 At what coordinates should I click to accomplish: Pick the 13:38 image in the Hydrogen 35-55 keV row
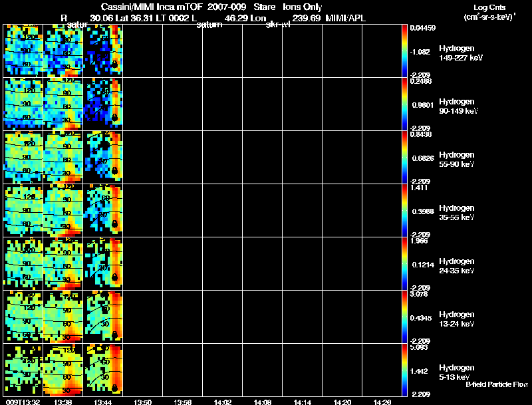point(63,211)
